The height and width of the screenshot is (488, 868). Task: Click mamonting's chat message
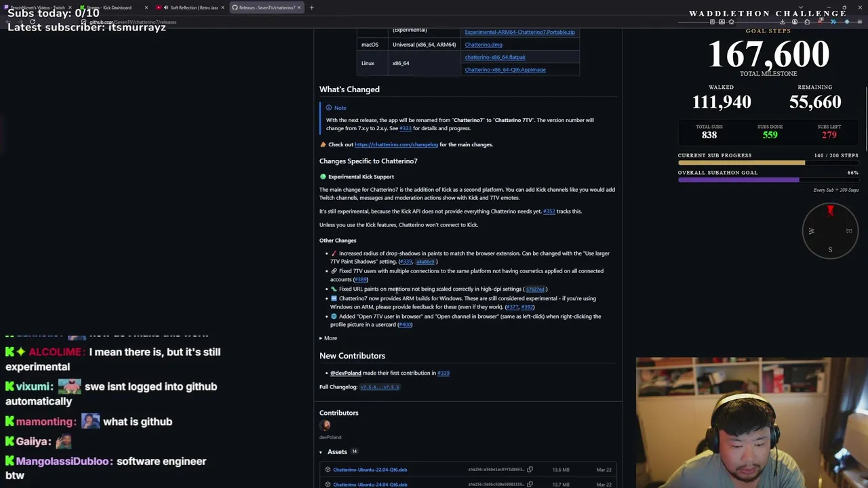point(138,422)
